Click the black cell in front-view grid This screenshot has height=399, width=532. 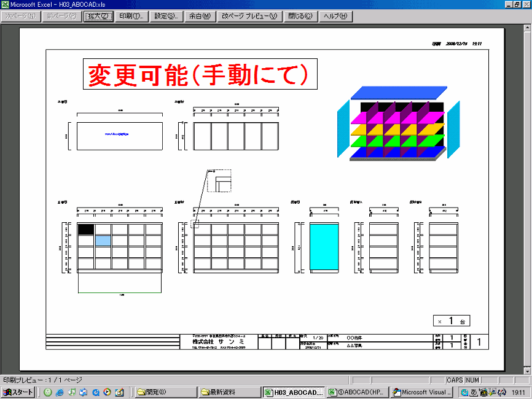86,230
